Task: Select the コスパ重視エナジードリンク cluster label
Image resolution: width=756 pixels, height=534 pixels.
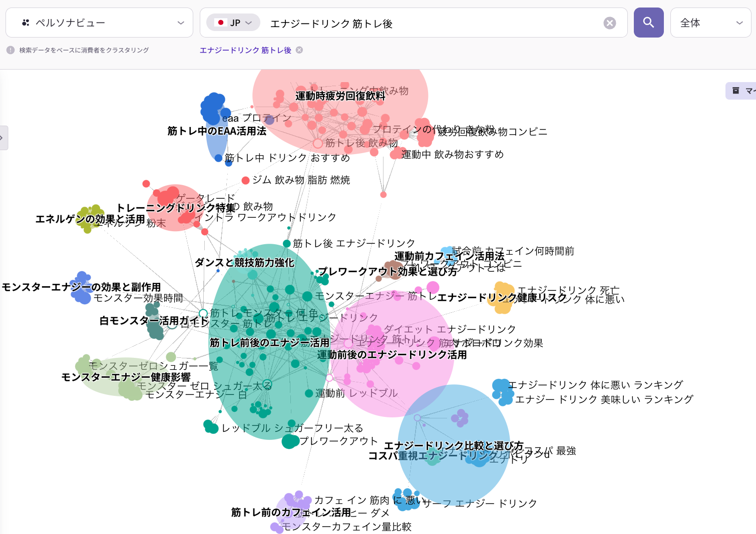Action: (x=433, y=455)
